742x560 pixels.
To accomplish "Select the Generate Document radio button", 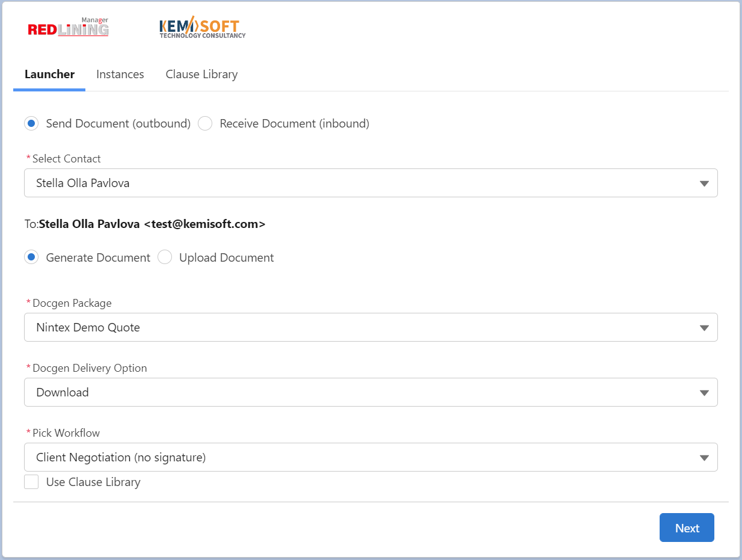I will 31,257.
